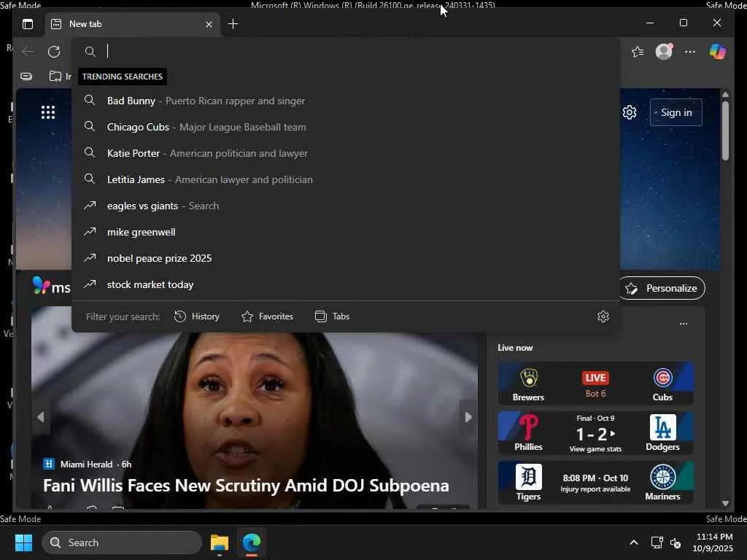
Task: Open the Copilot icon
Action: pyautogui.click(x=718, y=52)
